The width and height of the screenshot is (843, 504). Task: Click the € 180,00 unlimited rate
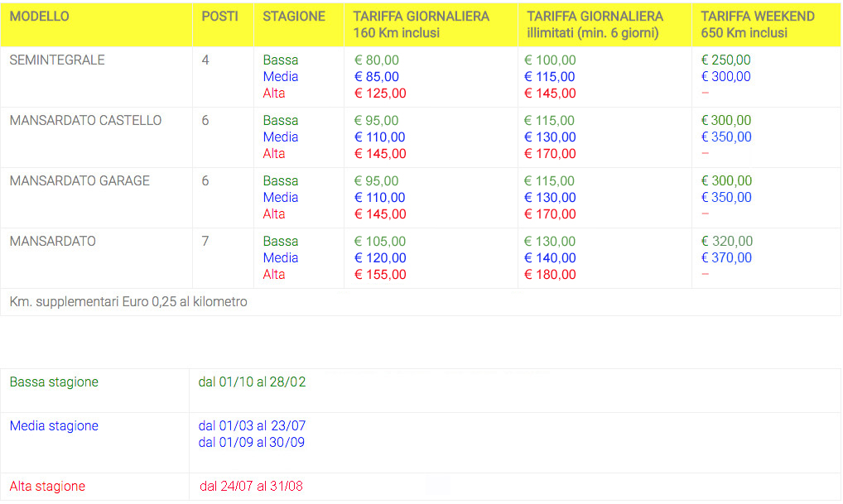tap(550, 275)
